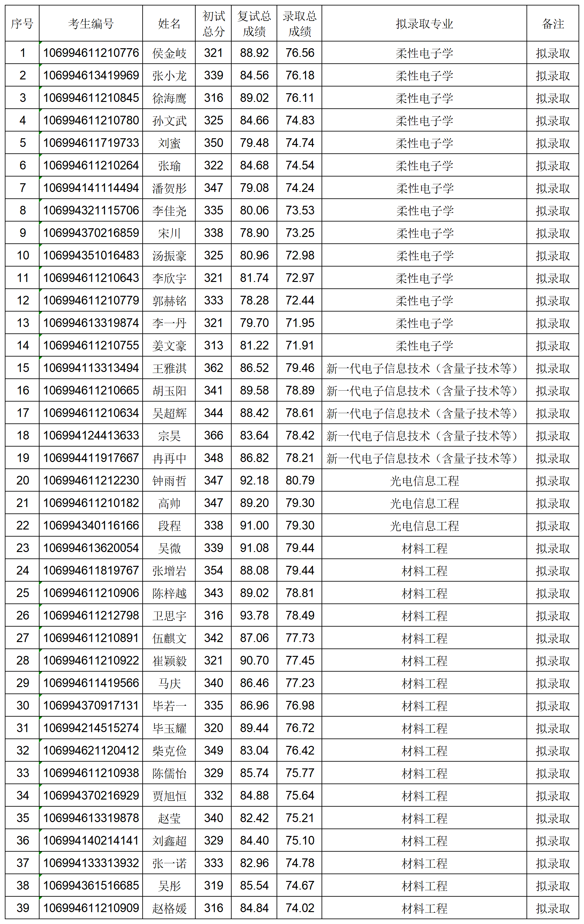Screen dimensions: 584x924
Task: Select exam number 106994611210776
Action: point(91,53)
